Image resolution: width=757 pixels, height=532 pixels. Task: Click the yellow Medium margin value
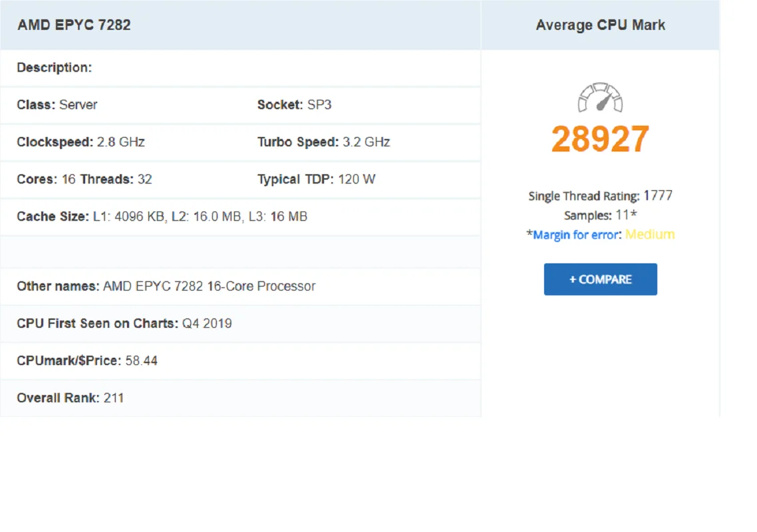tap(650, 235)
